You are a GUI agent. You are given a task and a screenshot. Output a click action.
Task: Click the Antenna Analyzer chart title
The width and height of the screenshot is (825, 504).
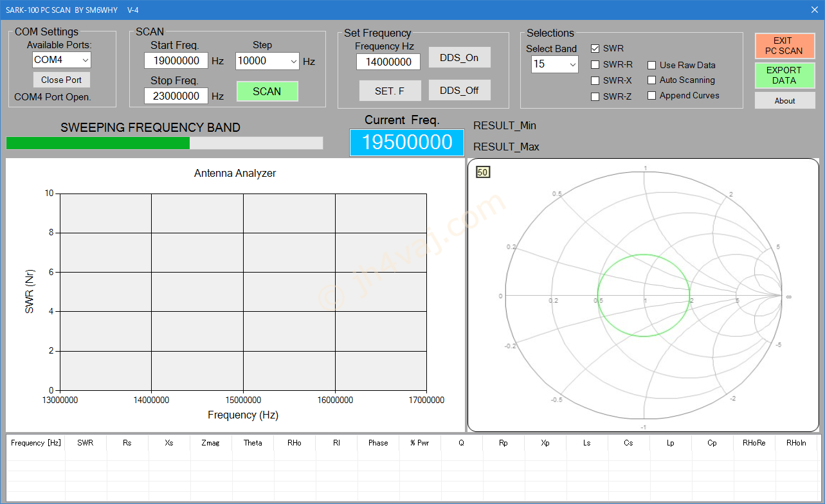[235, 173]
